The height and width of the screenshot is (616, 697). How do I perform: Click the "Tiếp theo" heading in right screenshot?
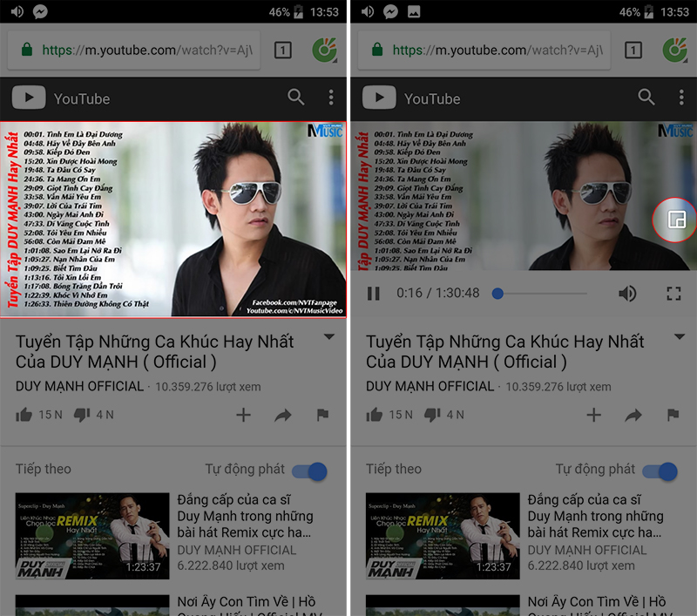pos(394,469)
